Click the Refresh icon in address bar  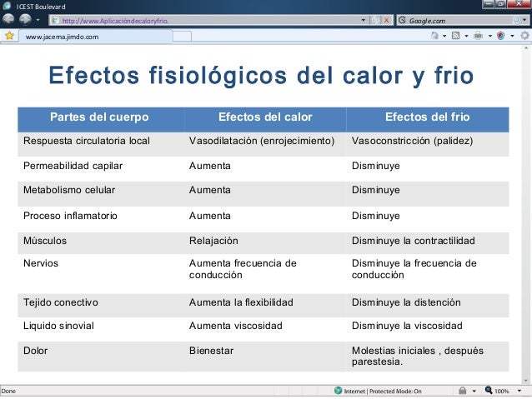pyautogui.click(x=375, y=20)
